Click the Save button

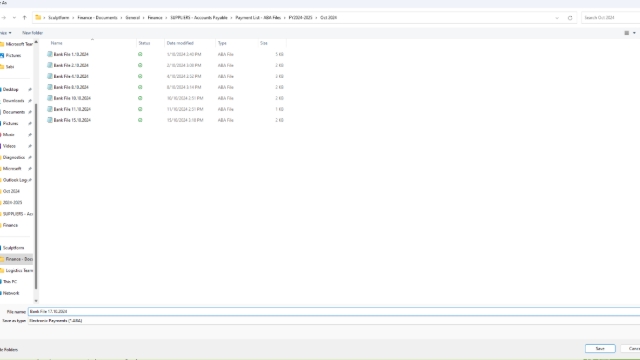tap(600, 349)
